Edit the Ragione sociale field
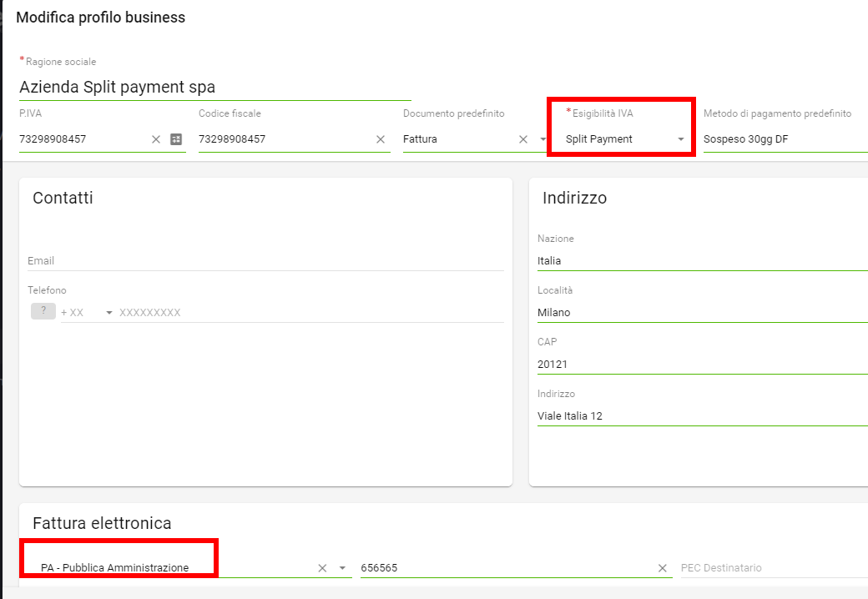Image resolution: width=868 pixels, height=599 pixels. tap(214, 88)
